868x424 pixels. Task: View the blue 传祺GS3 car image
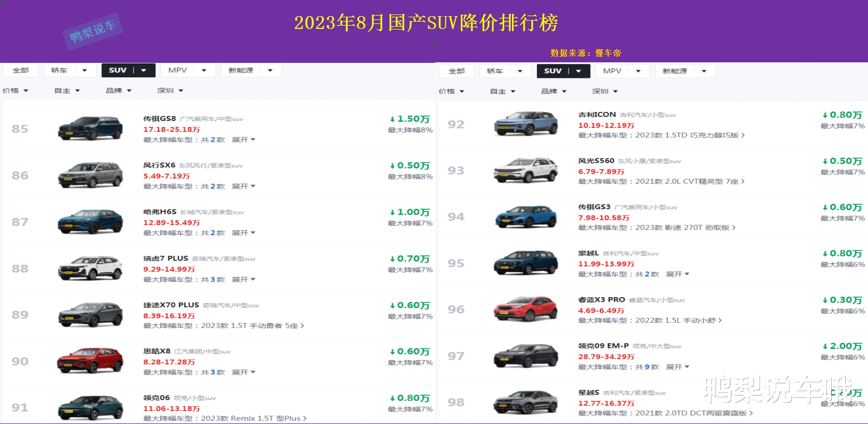(526, 217)
